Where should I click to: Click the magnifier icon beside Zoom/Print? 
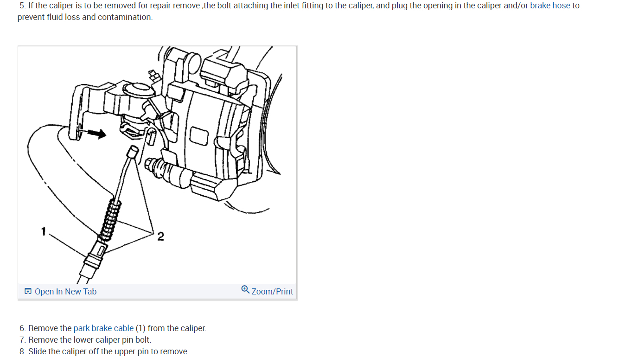coord(245,290)
